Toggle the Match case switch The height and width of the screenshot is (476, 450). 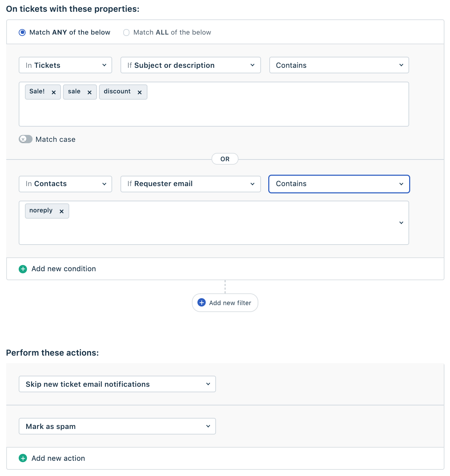click(26, 139)
